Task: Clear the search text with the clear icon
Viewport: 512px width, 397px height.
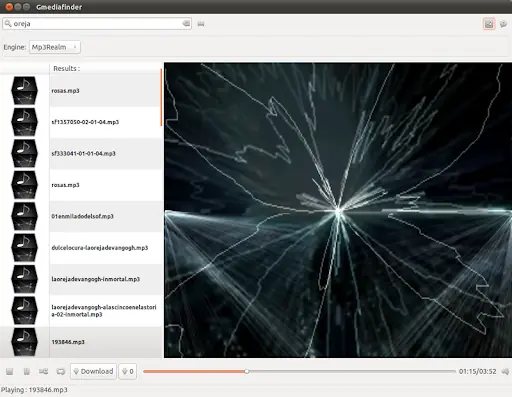Action: coord(186,24)
